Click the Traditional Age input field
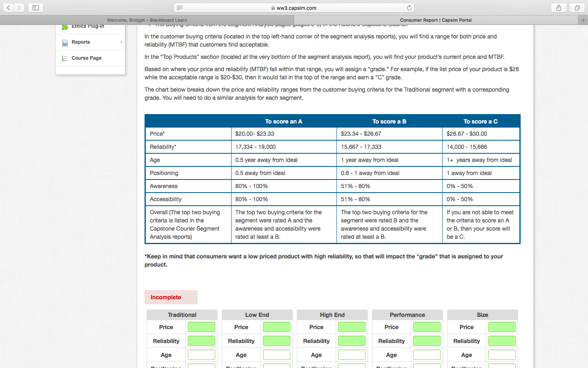Image resolution: width=588 pixels, height=368 pixels. [201, 355]
